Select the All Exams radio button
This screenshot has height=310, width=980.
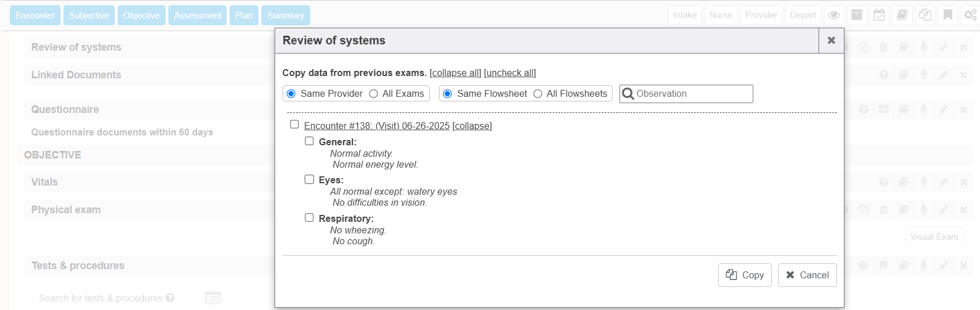(374, 94)
